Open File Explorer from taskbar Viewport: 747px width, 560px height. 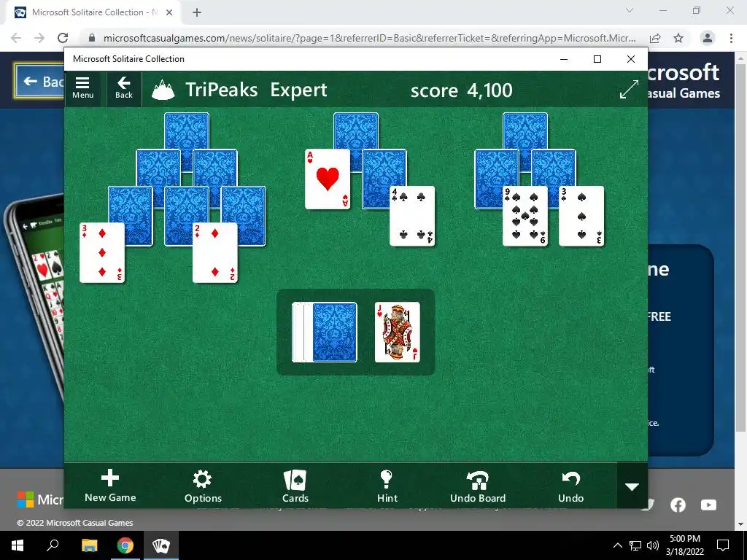(x=89, y=545)
